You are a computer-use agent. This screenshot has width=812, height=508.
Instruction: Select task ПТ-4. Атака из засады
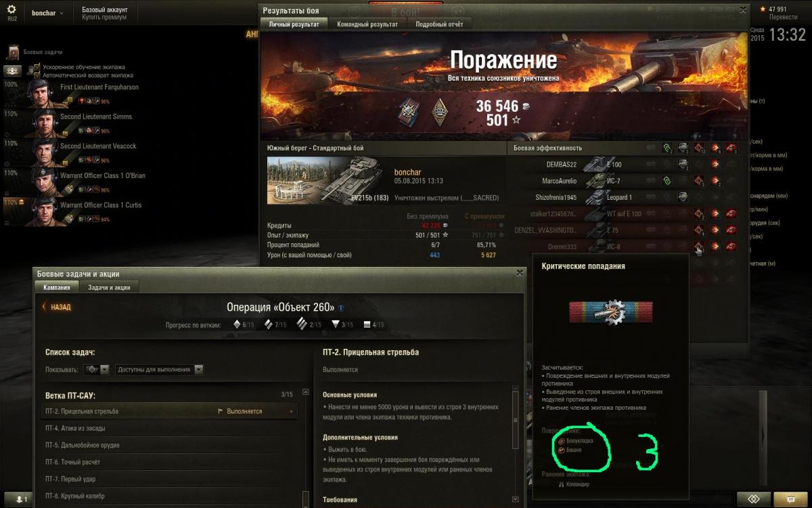tap(169, 428)
